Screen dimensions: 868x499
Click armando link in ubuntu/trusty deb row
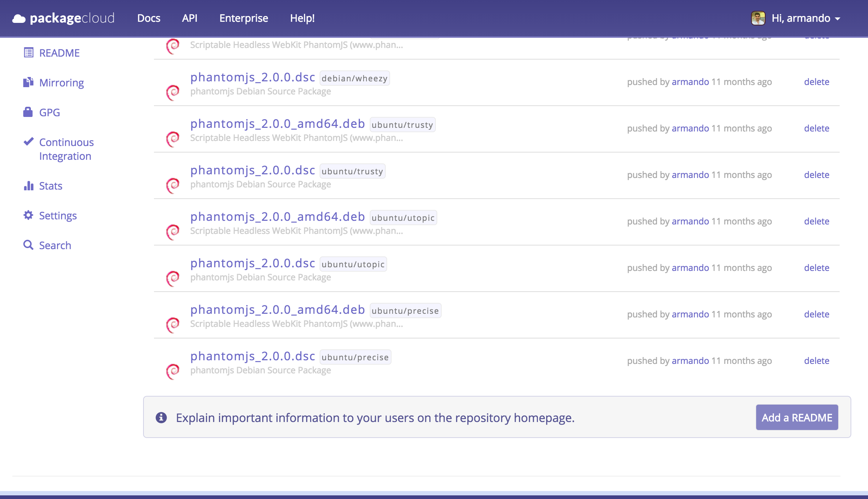click(x=690, y=128)
